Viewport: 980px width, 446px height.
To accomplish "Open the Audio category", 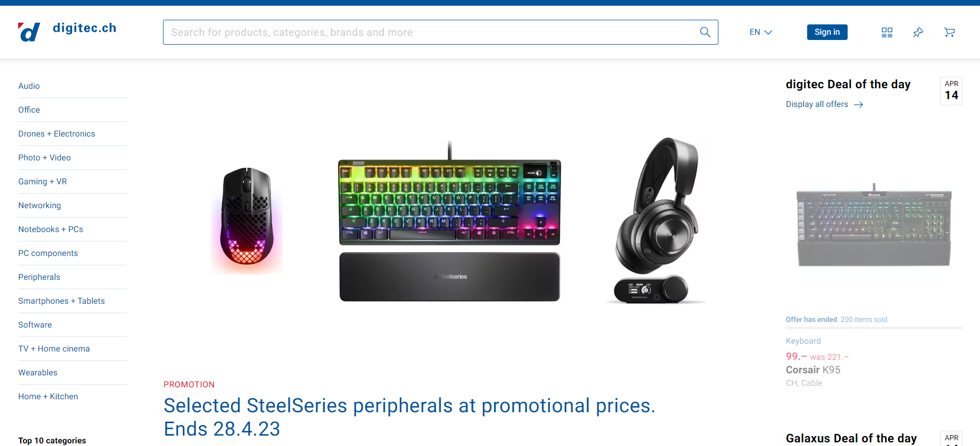I will point(29,86).
